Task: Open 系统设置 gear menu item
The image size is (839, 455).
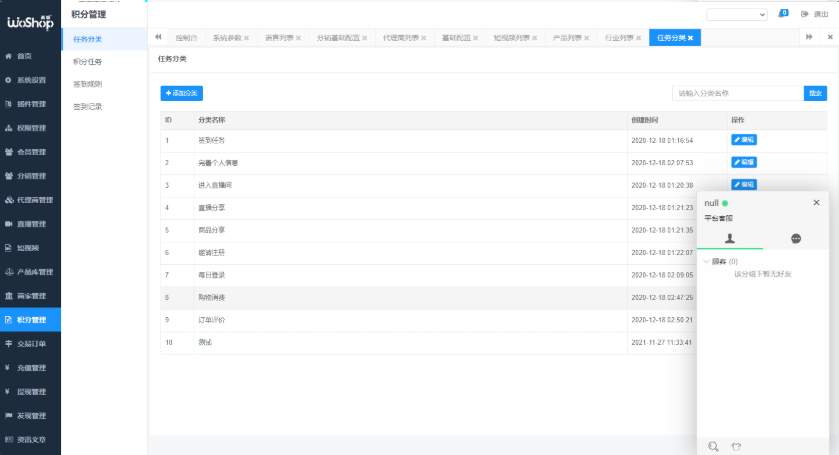Action: [30, 80]
